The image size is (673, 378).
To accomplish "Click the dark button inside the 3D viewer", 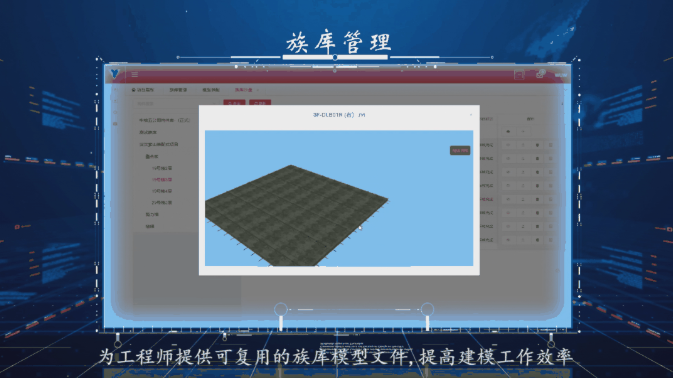I will (x=460, y=151).
